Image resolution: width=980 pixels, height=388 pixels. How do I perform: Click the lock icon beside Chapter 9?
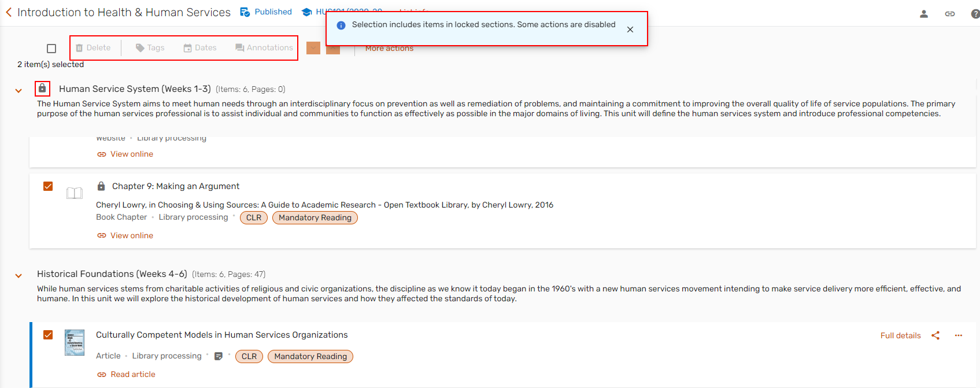pos(101,186)
